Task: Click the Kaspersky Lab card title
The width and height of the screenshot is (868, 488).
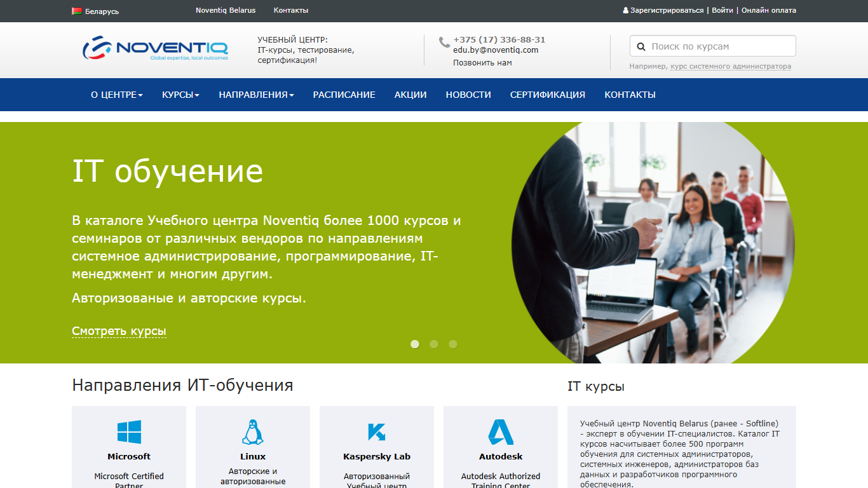Action: [x=377, y=456]
